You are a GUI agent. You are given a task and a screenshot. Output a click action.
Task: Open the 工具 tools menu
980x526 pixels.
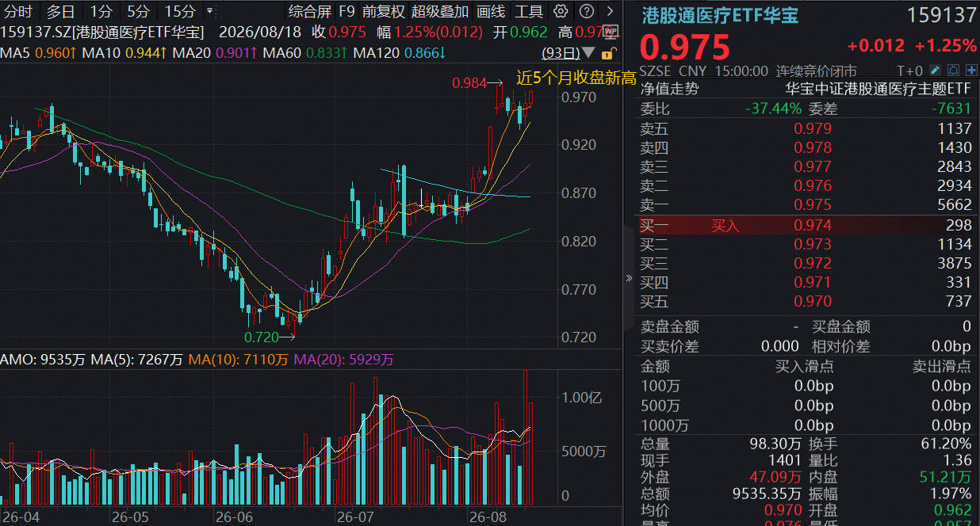tap(529, 12)
